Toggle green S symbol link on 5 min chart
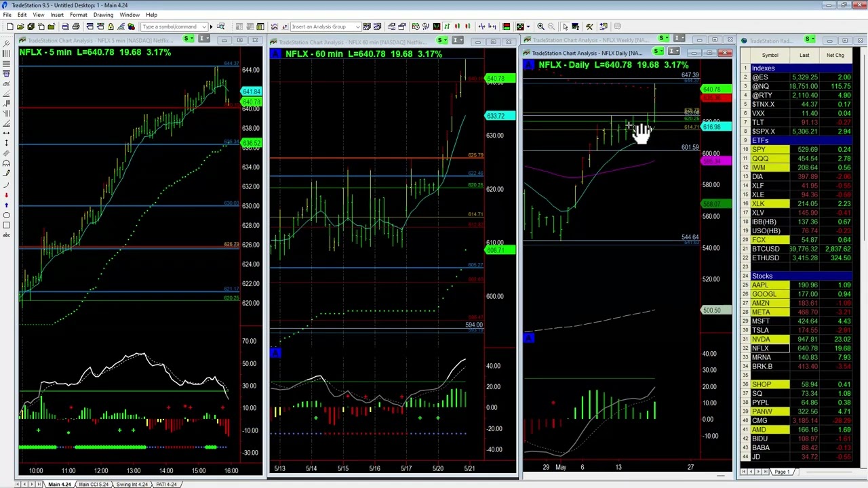This screenshot has width=868, height=488. [x=189, y=39]
